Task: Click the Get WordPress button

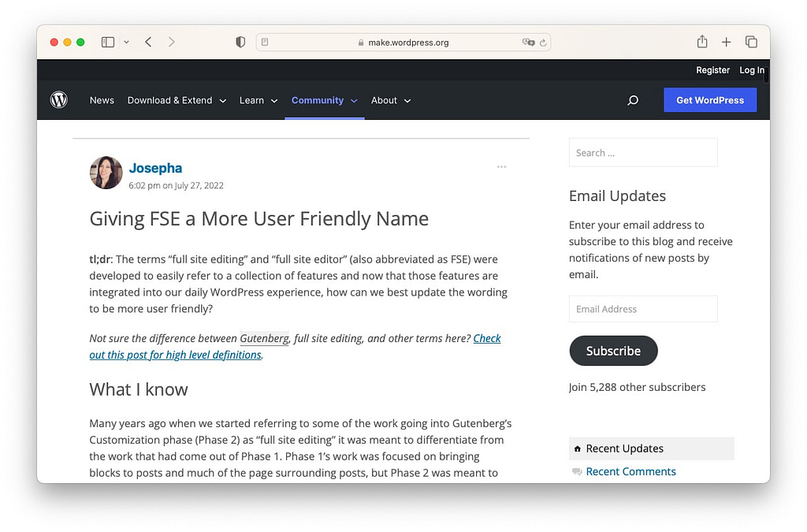Action: point(709,100)
